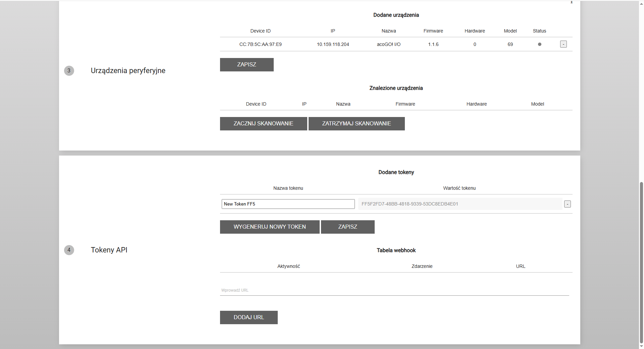The height and width of the screenshot is (349, 644).
Task: Click the scrollbar down arrow
Action: 641,346
